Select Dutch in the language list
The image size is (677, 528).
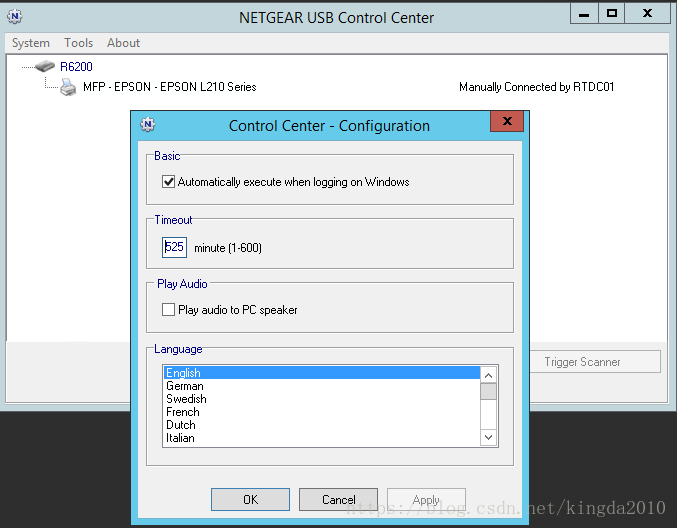point(322,425)
